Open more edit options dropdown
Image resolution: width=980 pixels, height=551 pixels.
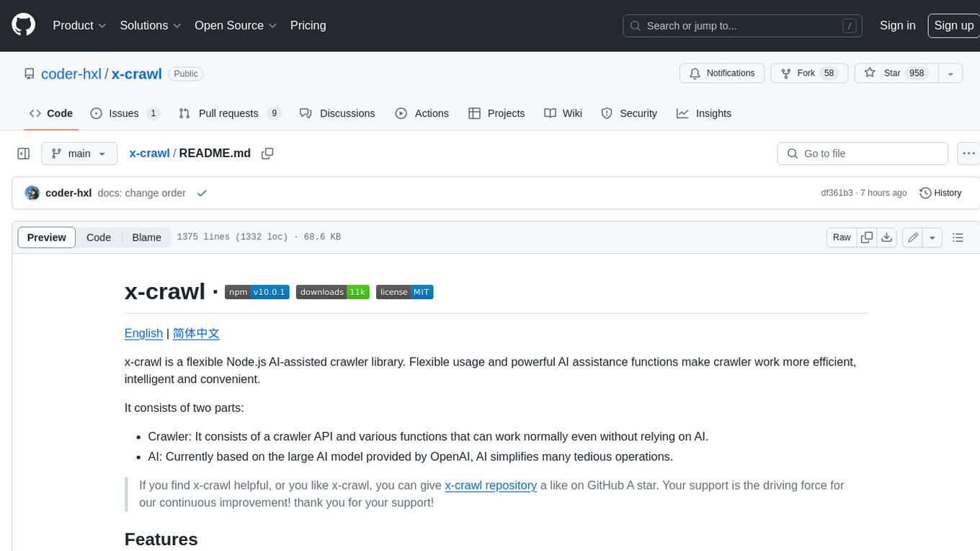pyautogui.click(x=932, y=237)
